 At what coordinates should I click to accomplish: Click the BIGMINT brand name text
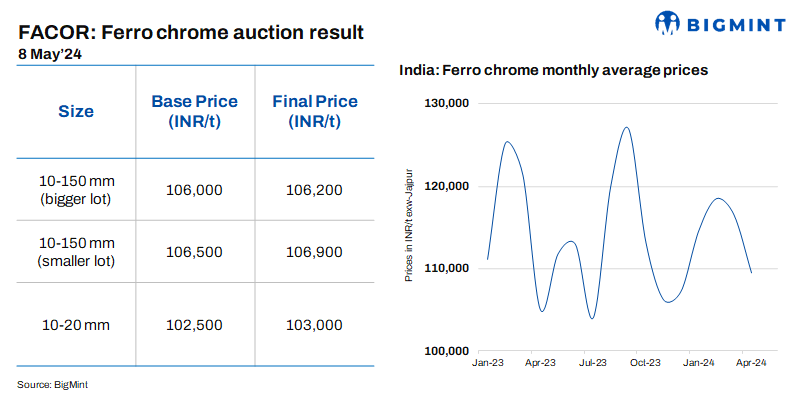(x=734, y=22)
